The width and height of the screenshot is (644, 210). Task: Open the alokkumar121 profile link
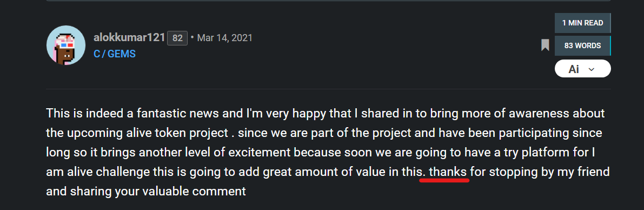click(x=129, y=38)
